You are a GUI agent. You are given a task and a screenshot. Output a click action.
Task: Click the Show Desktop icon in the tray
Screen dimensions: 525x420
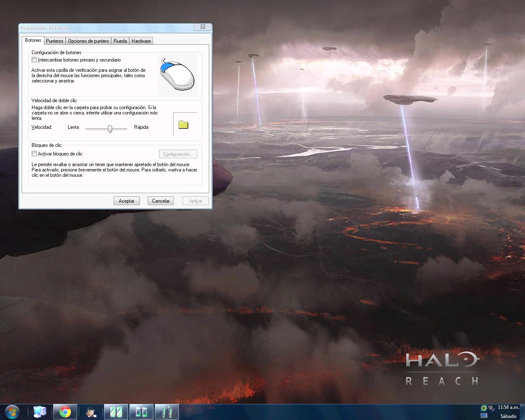(484, 415)
